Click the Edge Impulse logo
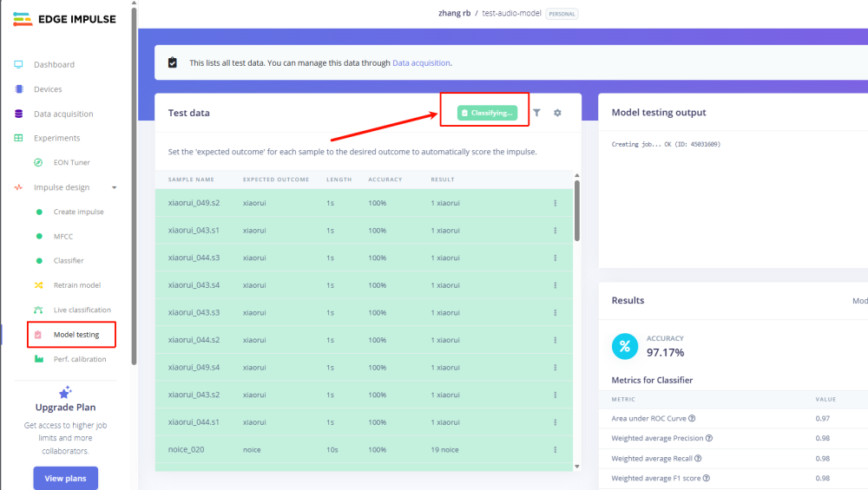The height and width of the screenshot is (490, 868). [65, 19]
